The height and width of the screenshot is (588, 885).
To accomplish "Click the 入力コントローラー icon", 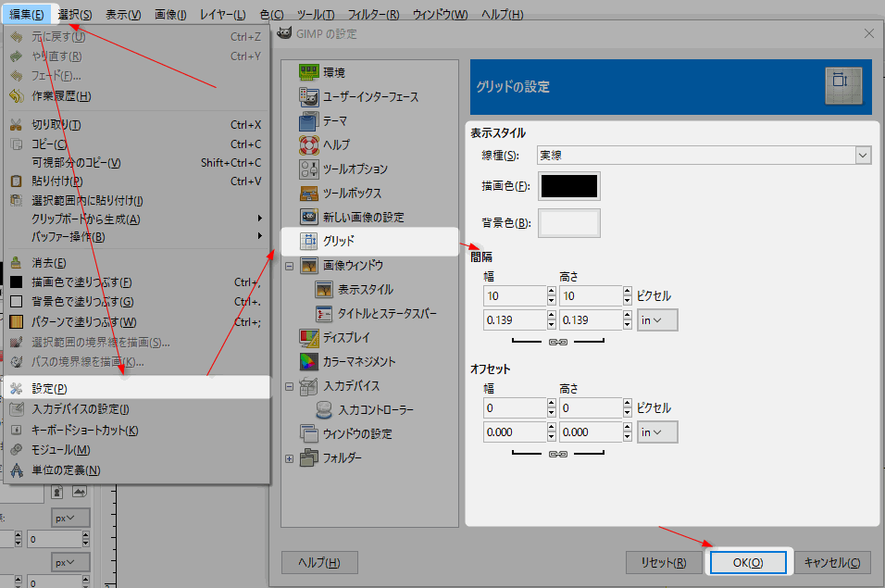I will (324, 410).
